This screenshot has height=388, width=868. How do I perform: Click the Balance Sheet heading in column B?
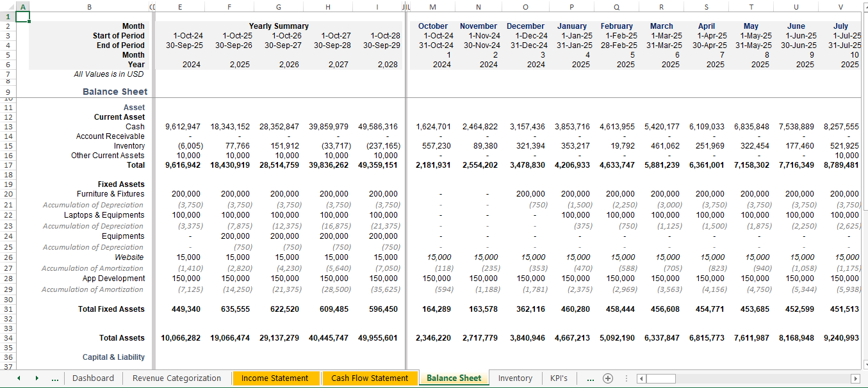coord(115,92)
